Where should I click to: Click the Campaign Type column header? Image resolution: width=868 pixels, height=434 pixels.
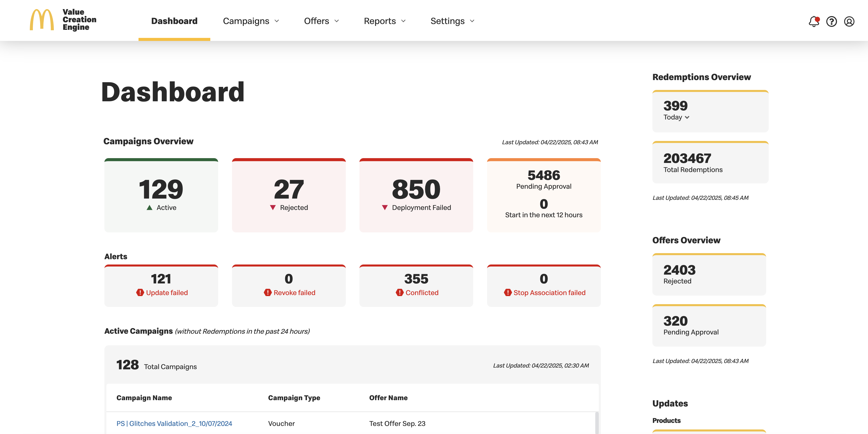[x=294, y=398]
